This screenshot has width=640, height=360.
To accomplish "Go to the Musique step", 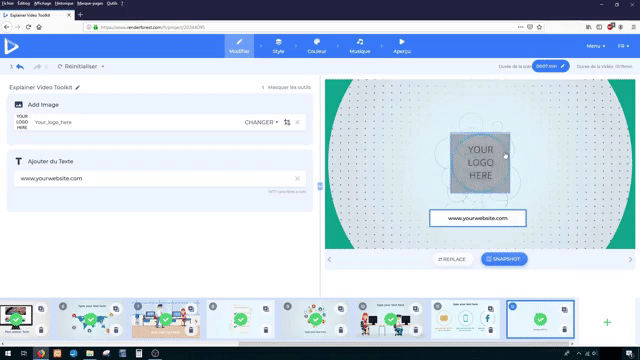I will click(x=360, y=46).
